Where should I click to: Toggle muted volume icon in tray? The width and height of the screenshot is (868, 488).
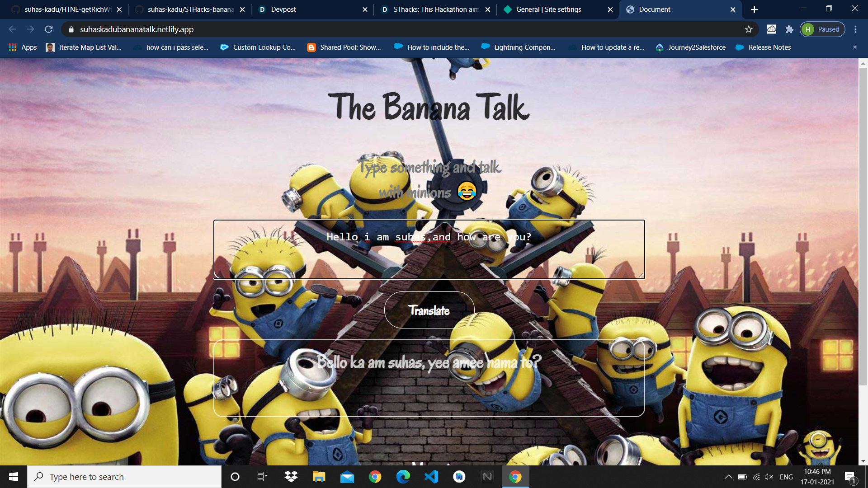coord(769,477)
